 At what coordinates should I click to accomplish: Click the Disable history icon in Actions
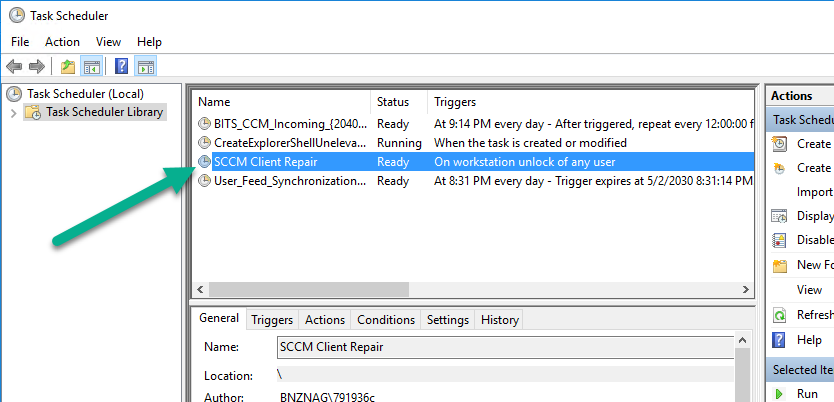click(x=779, y=240)
